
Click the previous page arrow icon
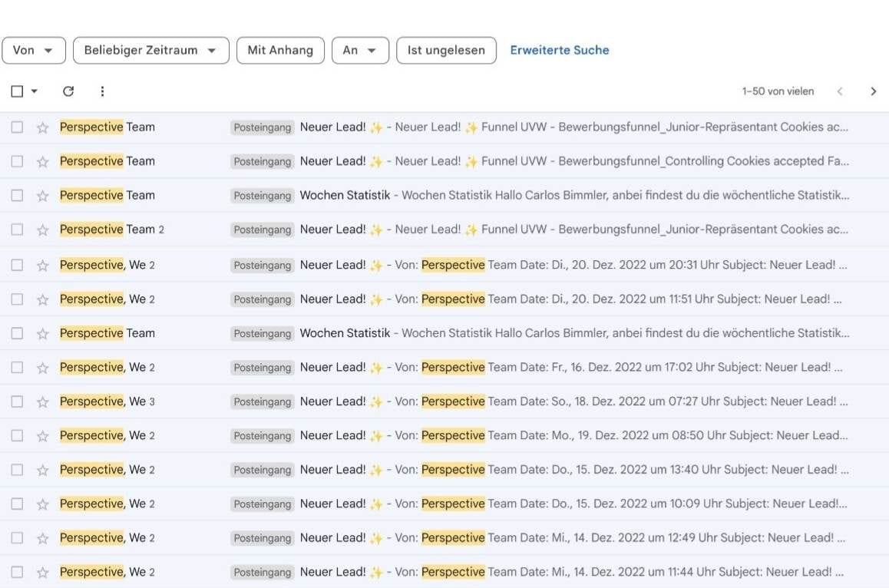coord(840,91)
